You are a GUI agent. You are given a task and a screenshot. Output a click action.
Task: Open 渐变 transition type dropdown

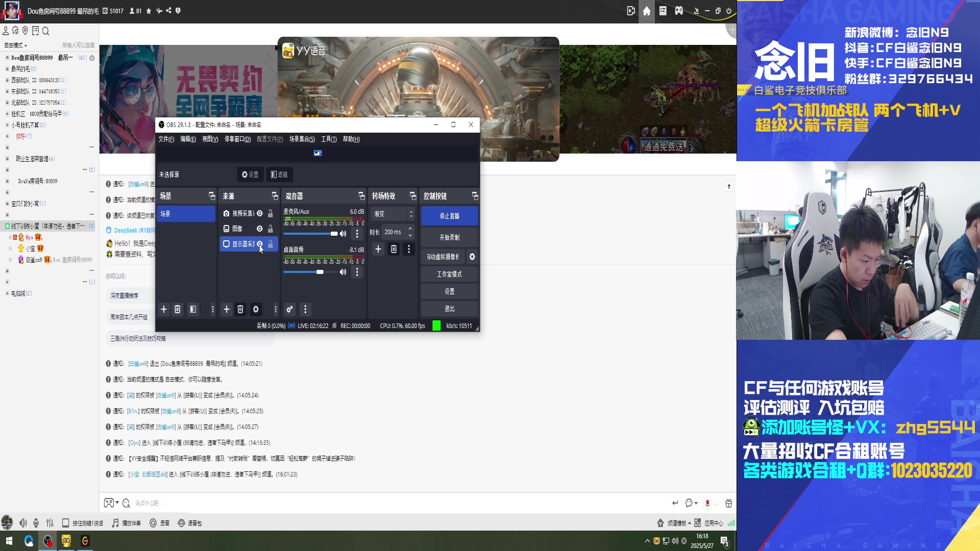pyautogui.click(x=393, y=214)
